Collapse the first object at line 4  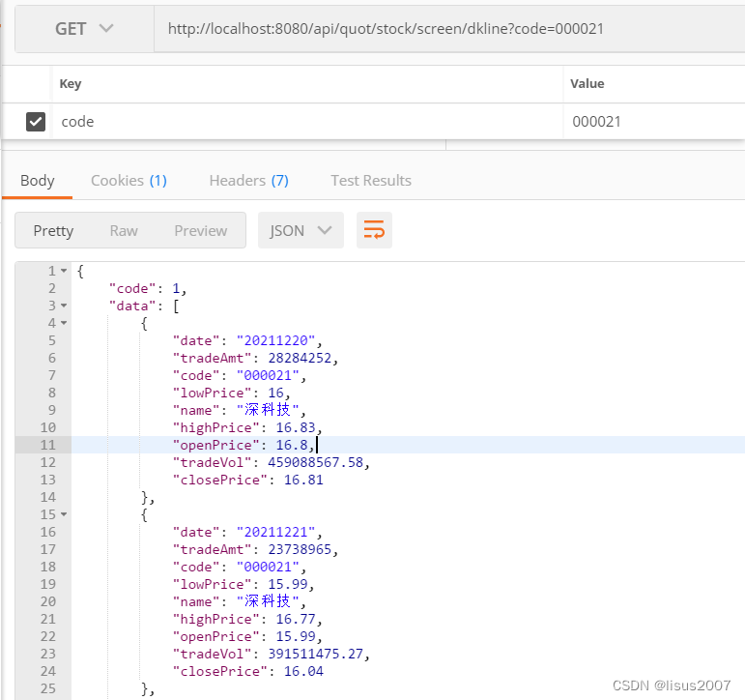click(x=64, y=323)
